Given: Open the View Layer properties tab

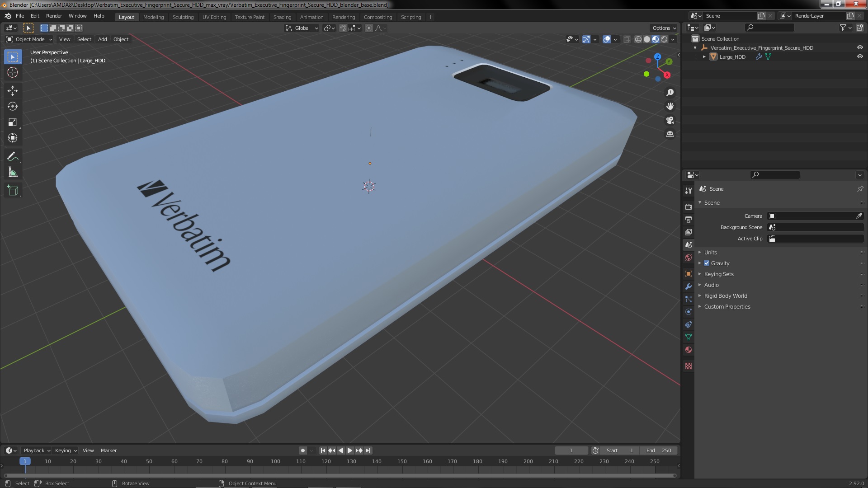Looking at the screenshot, I should tap(689, 232).
